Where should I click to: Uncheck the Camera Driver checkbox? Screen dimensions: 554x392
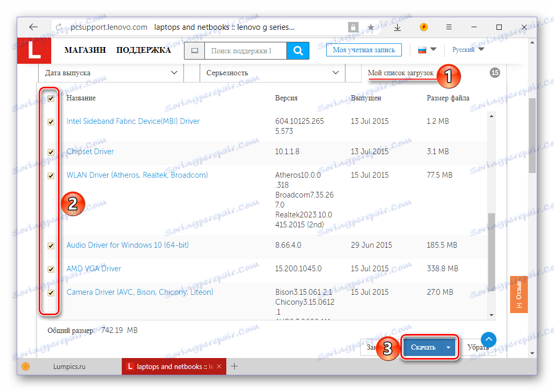coord(51,293)
